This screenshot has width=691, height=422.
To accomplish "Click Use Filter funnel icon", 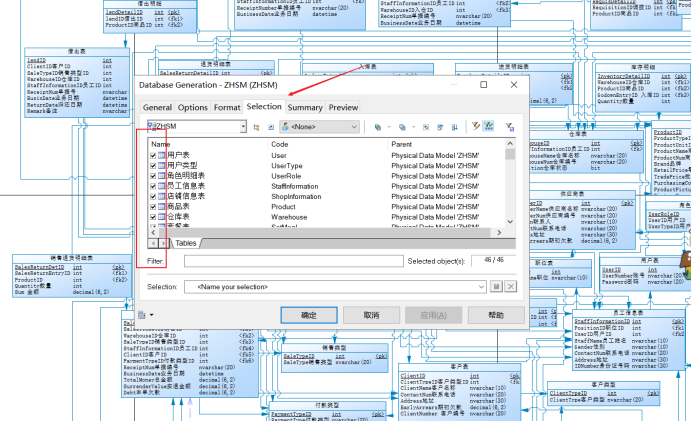I will (476, 126).
